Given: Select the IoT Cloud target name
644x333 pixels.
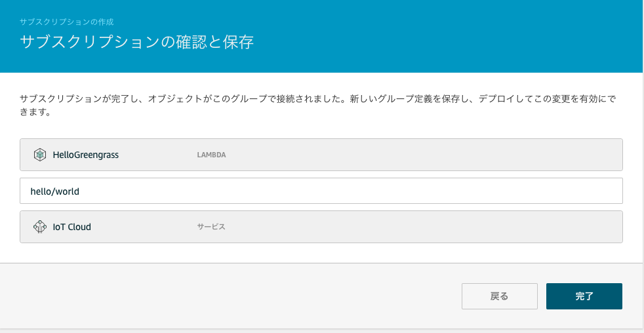Looking at the screenshot, I should (72, 227).
